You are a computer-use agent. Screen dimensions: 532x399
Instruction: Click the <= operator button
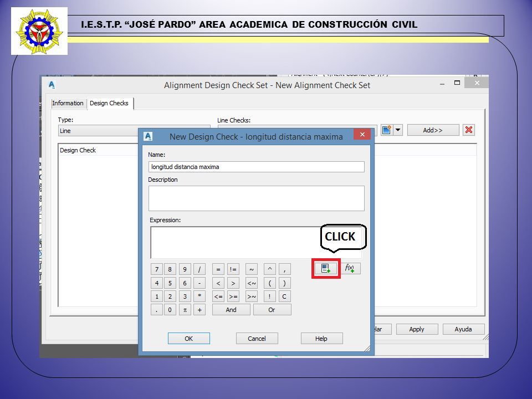[x=218, y=296]
